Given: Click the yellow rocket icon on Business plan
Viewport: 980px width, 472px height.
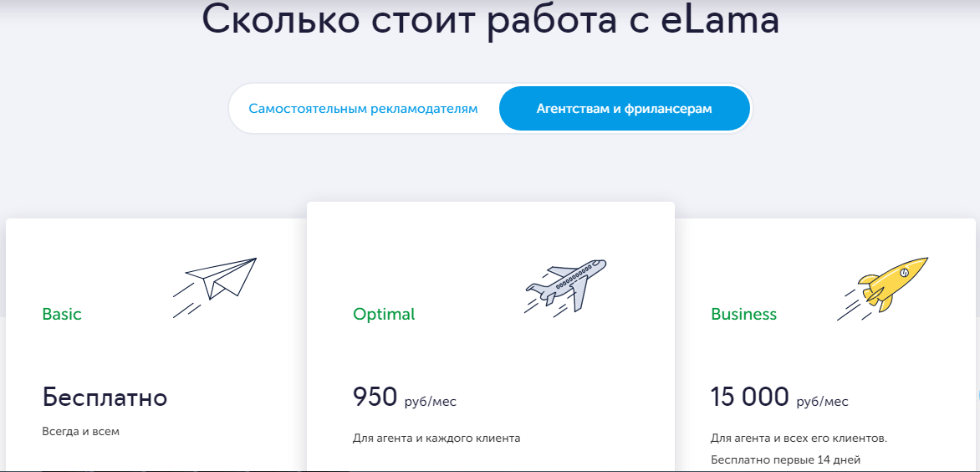Looking at the screenshot, I should tap(888, 286).
